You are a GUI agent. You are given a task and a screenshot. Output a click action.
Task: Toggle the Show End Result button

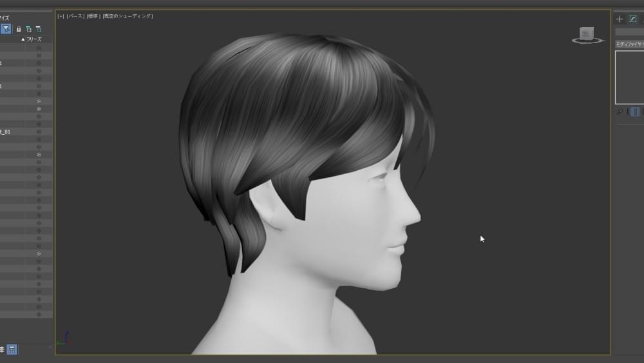point(635,112)
